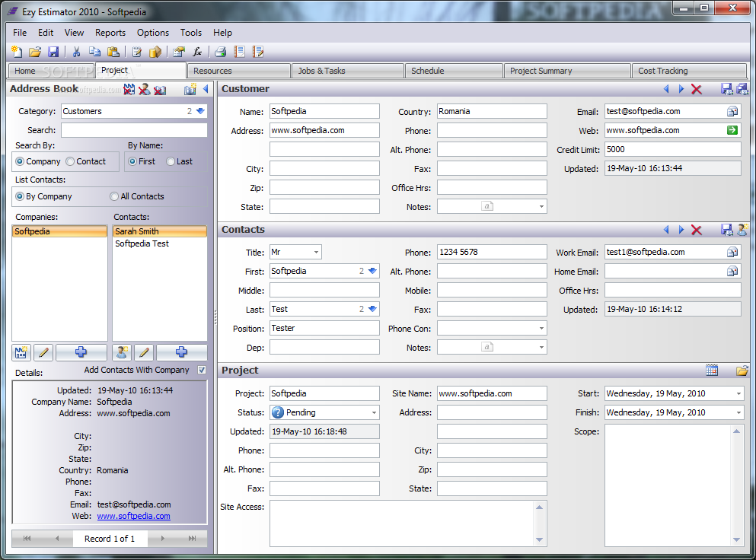Viewport: 756px width, 560px height.
Task: Click the pencil edit icon under Companies list
Action: 43,352
